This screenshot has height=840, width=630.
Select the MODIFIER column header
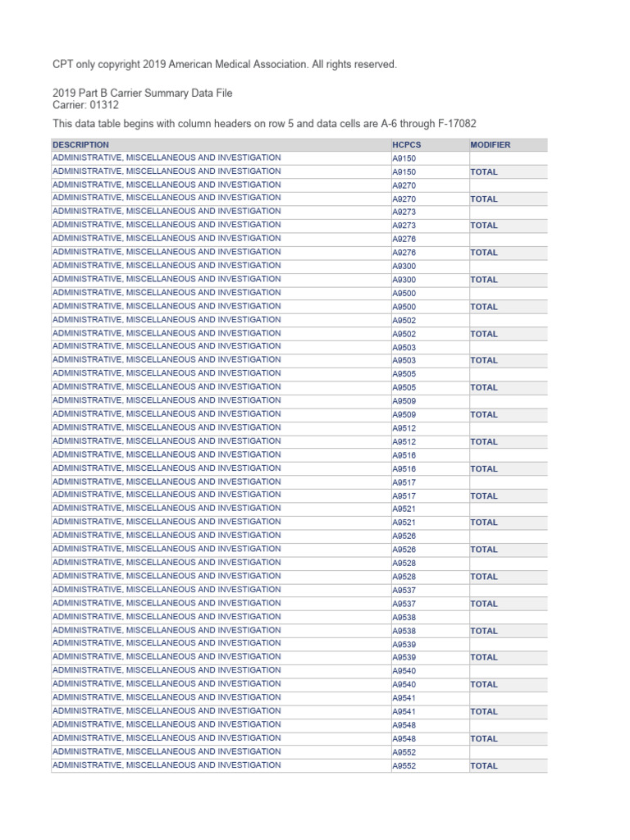click(x=491, y=145)
